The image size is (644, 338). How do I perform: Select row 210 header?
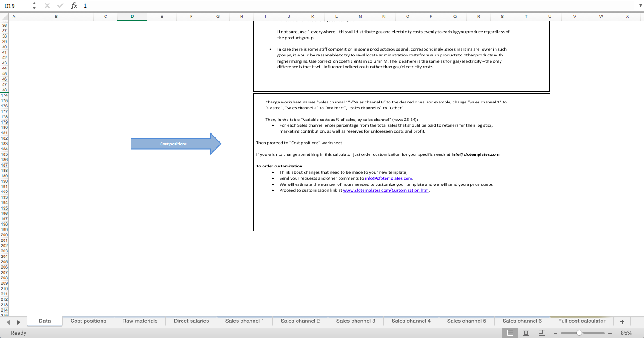tap(4, 289)
